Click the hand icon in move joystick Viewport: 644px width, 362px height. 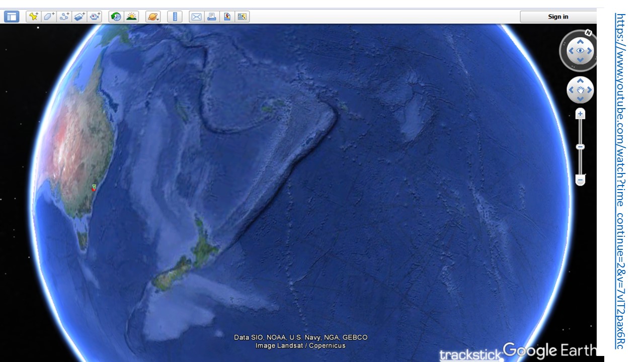[x=580, y=90]
